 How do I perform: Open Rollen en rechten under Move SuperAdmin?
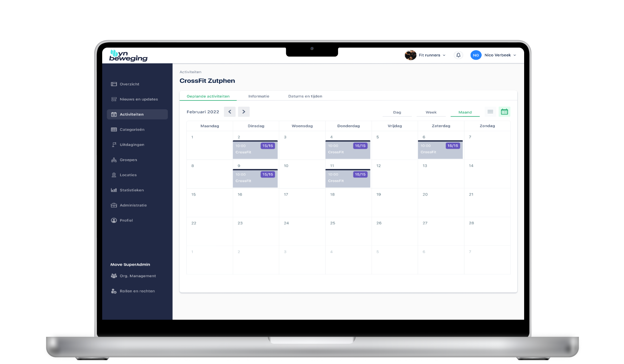click(137, 291)
